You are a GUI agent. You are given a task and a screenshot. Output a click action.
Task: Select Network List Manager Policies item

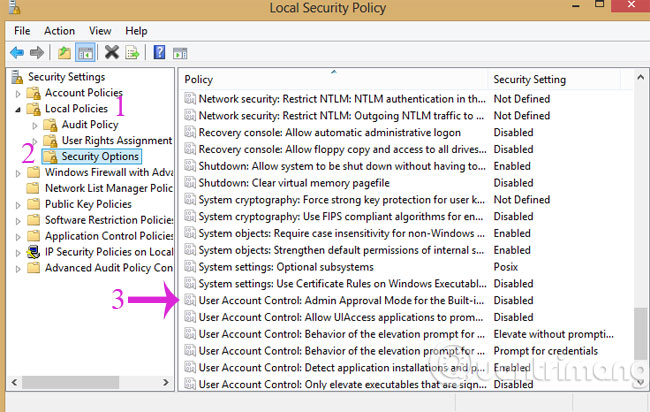(109, 188)
